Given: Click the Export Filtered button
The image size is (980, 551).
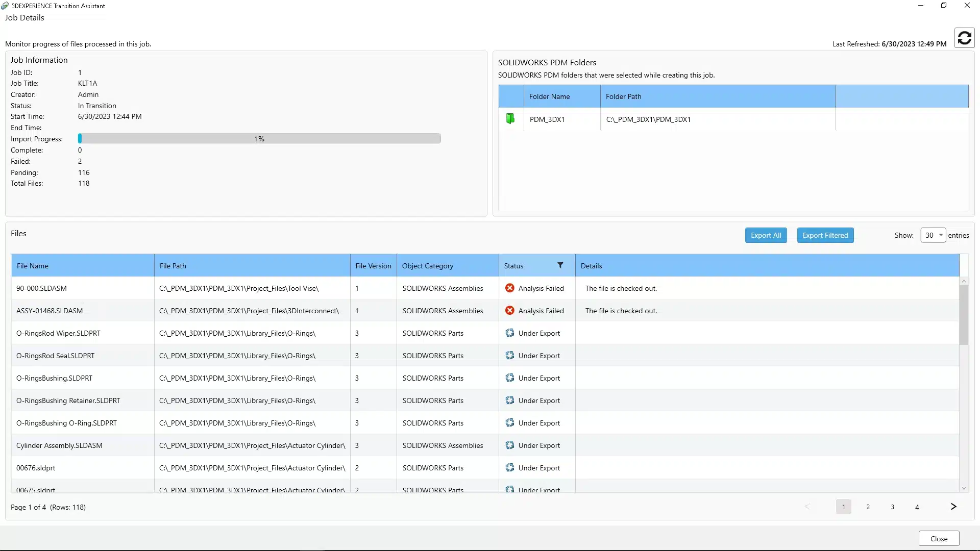Looking at the screenshot, I should click(825, 235).
